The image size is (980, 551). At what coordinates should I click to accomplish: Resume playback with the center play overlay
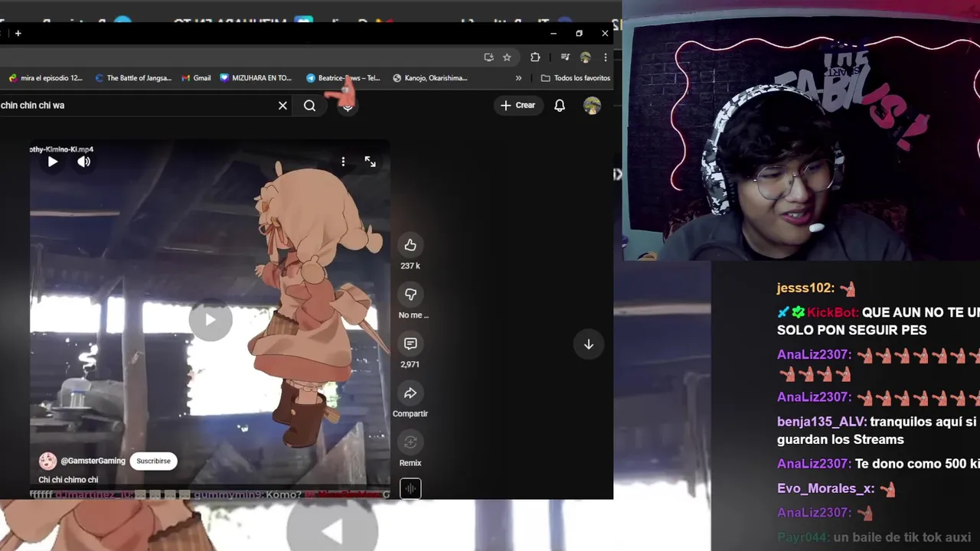pos(211,320)
